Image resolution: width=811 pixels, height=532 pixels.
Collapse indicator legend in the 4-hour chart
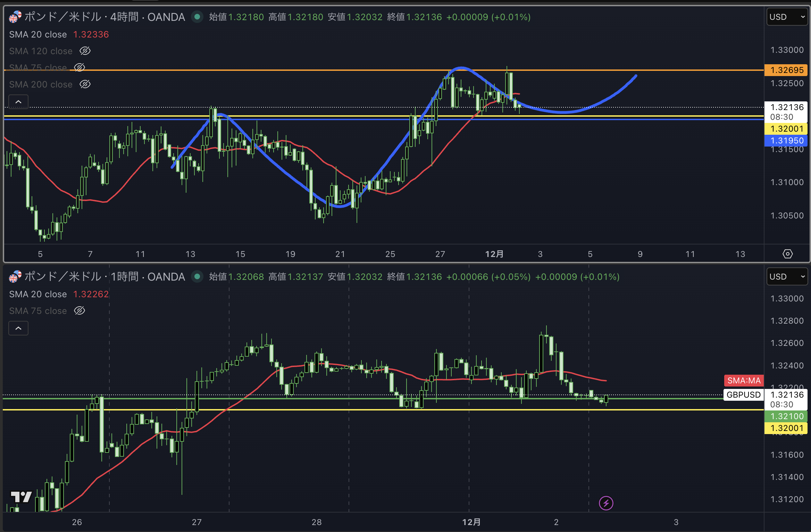point(18,102)
